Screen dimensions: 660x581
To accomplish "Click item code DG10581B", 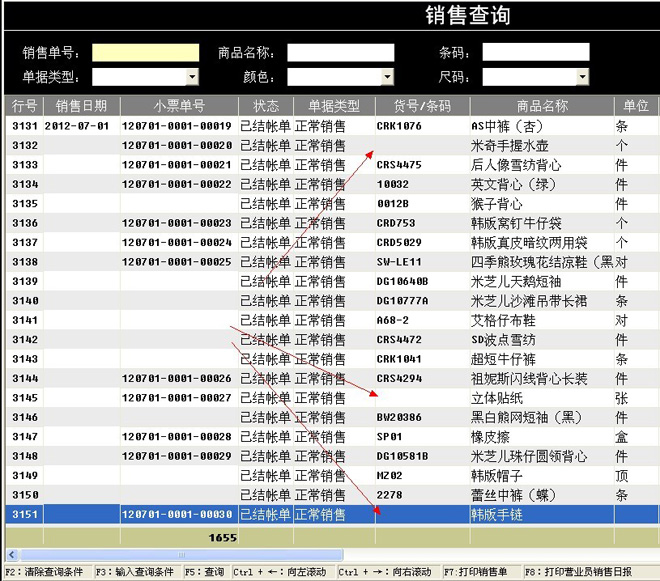I will coord(402,456).
